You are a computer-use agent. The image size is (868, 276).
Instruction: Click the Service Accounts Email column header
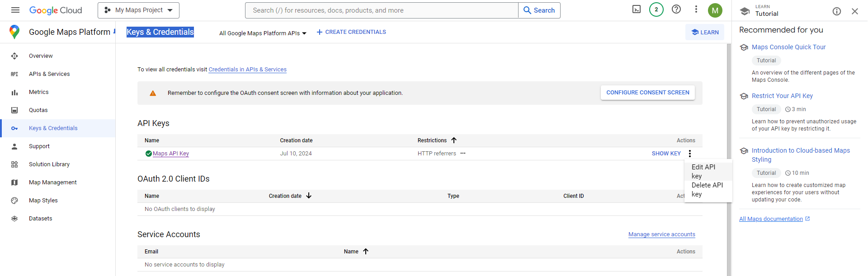pos(151,252)
